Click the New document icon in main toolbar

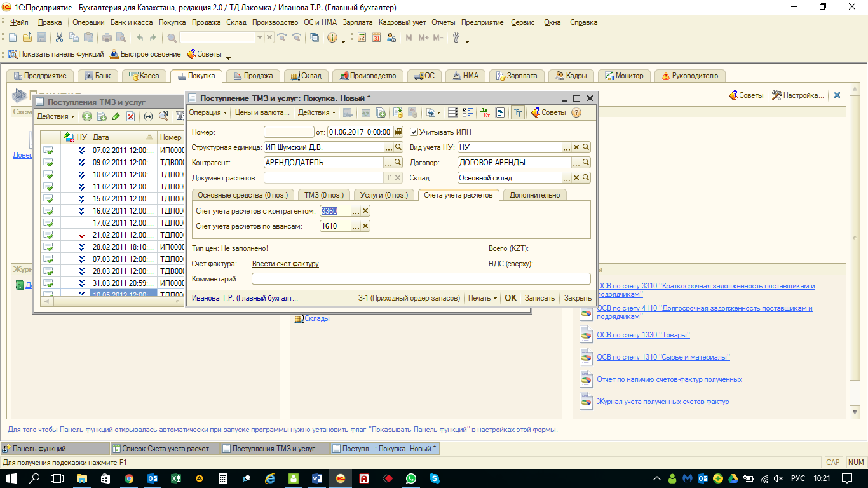click(13, 37)
